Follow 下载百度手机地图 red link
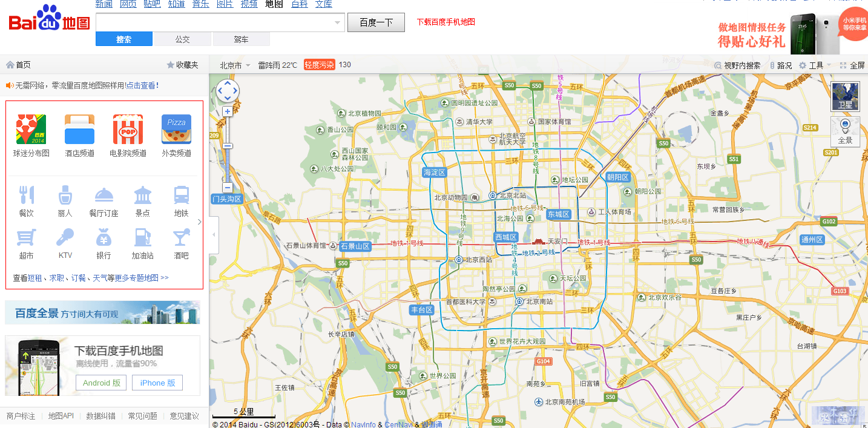This screenshot has width=868, height=428. [446, 22]
